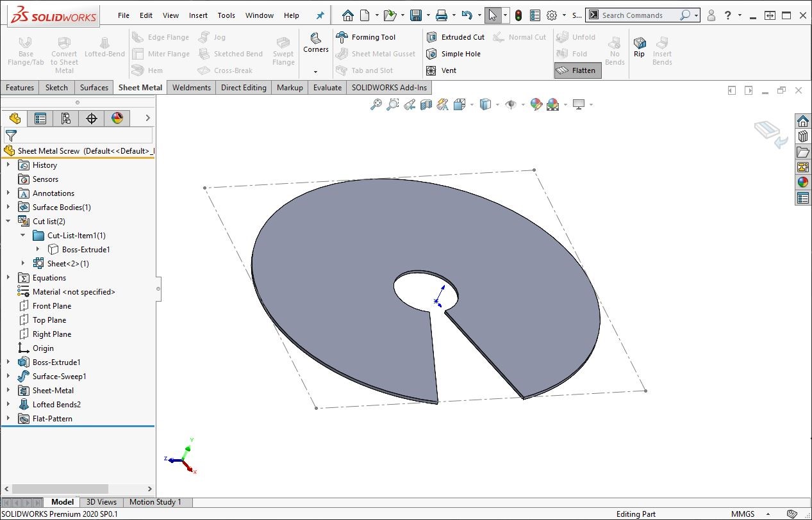Viewport: 812px width, 520px height.
Task: Click the Zoom to Fit icon
Action: click(x=376, y=104)
